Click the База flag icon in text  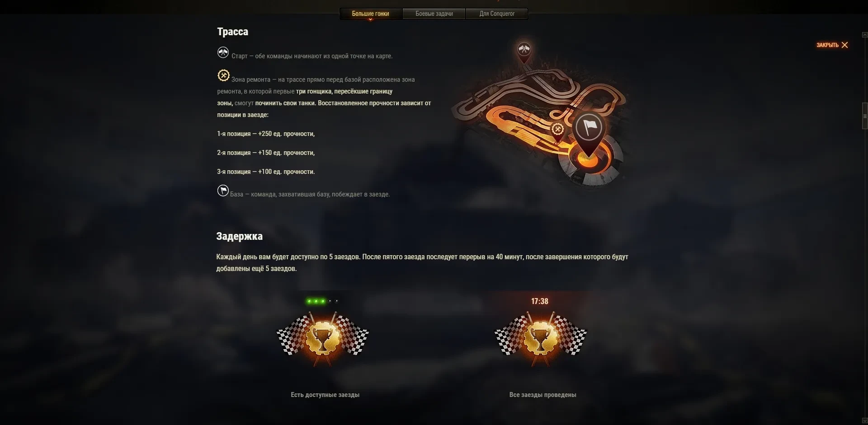click(x=223, y=191)
